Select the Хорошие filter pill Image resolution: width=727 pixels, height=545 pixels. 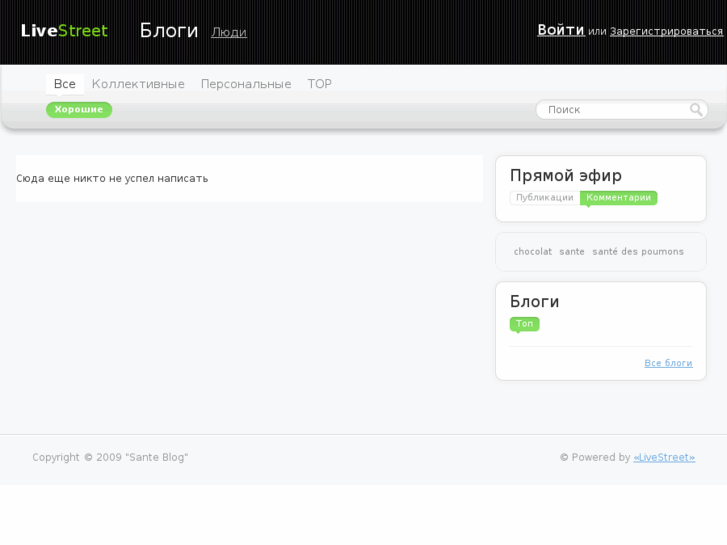point(79,110)
